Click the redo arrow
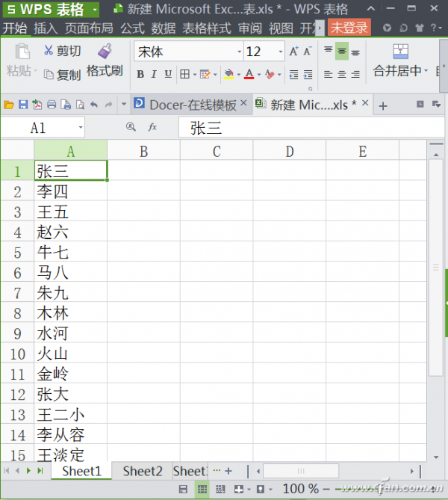The width and height of the screenshot is (448, 500). pos(109,105)
